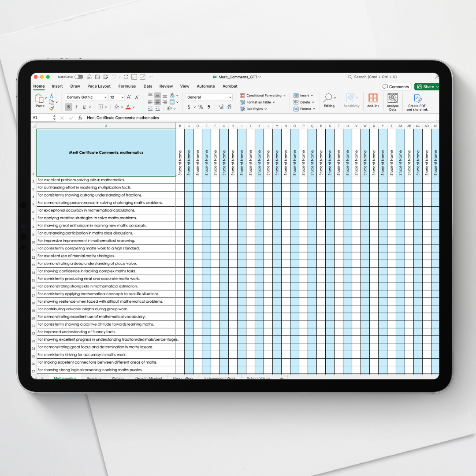Apply percent style formatting

(x=201, y=107)
